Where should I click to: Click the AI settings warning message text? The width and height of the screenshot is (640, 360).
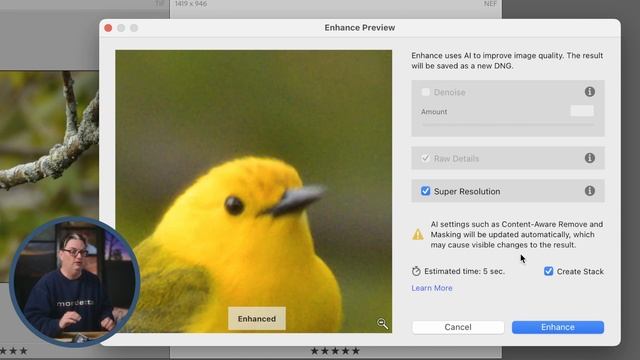pyautogui.click(x=517, y=235)
